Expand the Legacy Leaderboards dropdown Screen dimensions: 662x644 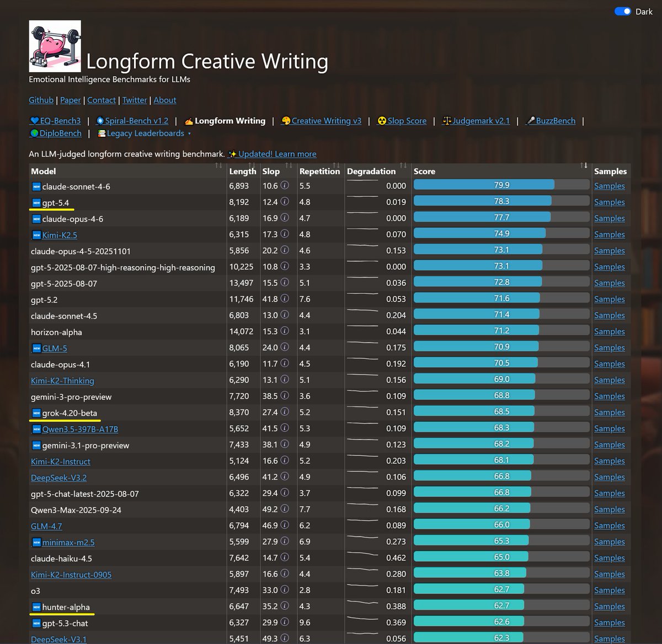coord(144,133)
